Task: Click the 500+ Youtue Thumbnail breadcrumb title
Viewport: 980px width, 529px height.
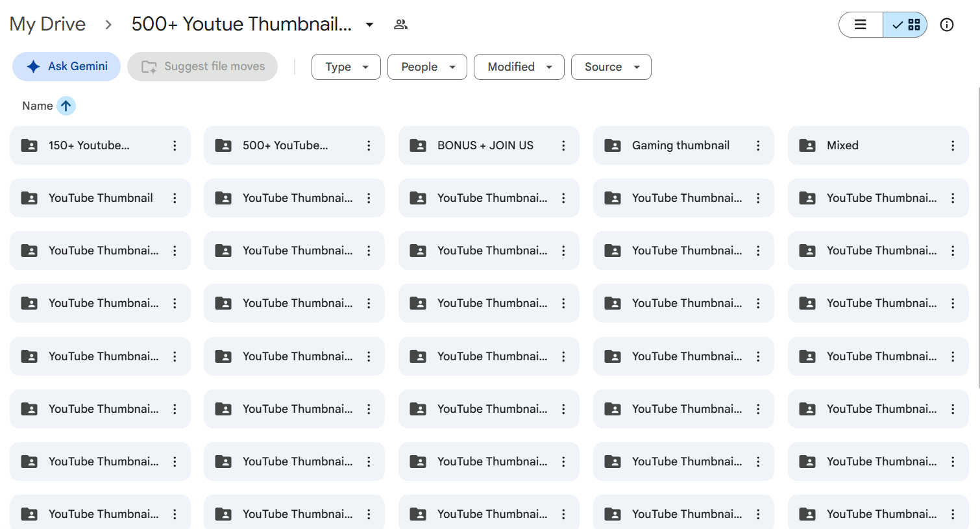Action: coord(241,24)
